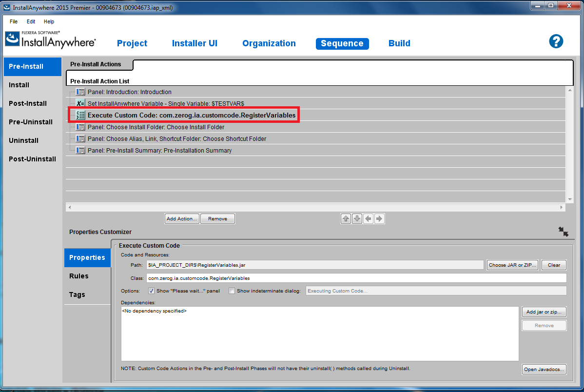
Task: Click the Pre-Install Summary panel icon
Action: (80, 150)
